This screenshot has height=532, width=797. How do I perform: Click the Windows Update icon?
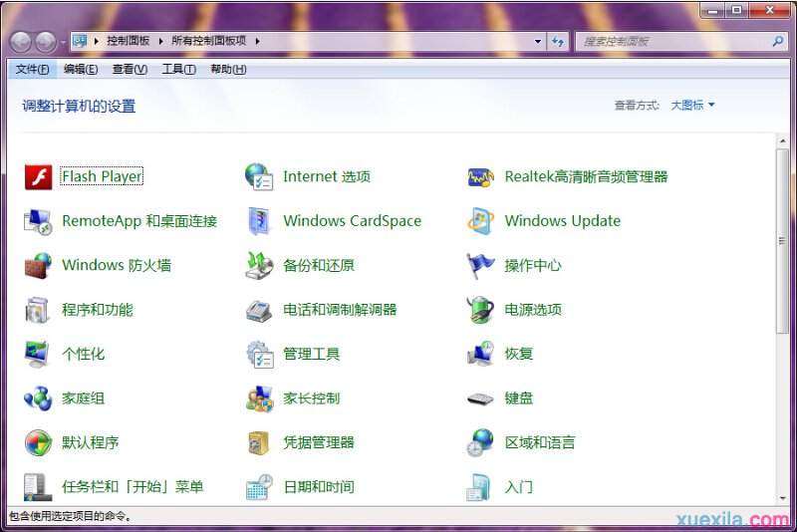pyautogui.click(x=480, y=221)
